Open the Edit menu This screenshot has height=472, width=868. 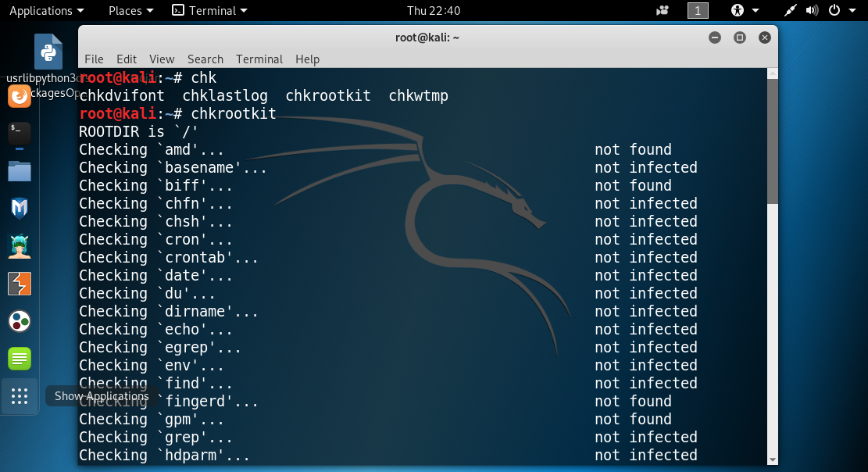[x=127, y=59]
